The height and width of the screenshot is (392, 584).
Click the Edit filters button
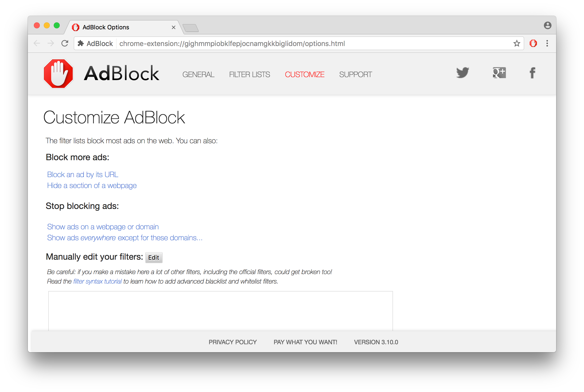point(153,257)
